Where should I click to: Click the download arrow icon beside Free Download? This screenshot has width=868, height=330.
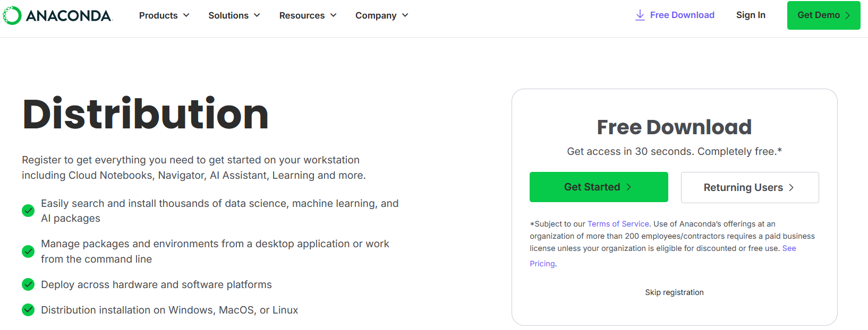640,15
